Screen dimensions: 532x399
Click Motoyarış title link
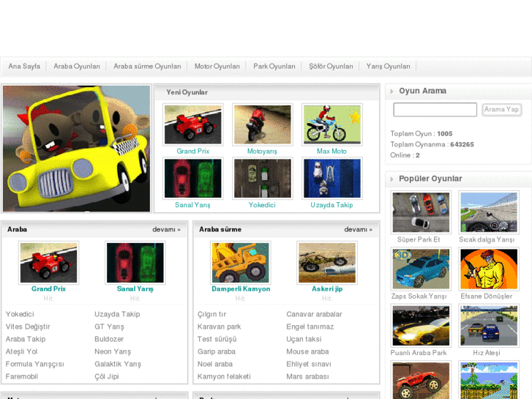[262, 152]
